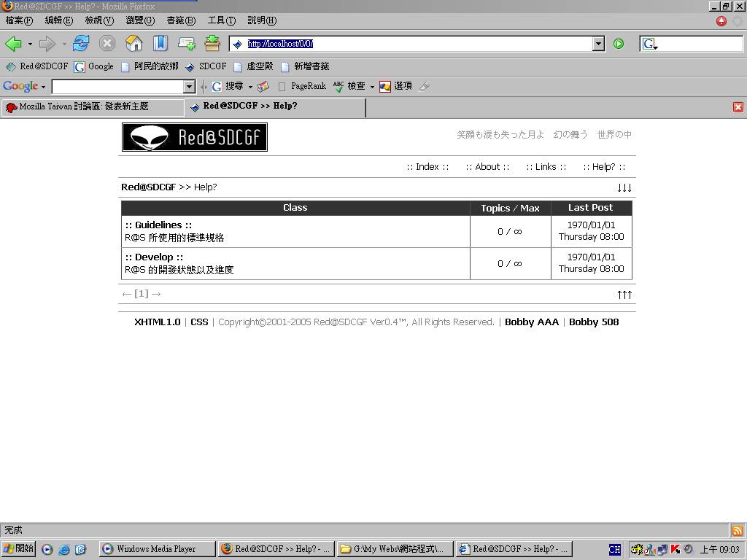
Task: Click the About navigation link
Action: point(487,167)
